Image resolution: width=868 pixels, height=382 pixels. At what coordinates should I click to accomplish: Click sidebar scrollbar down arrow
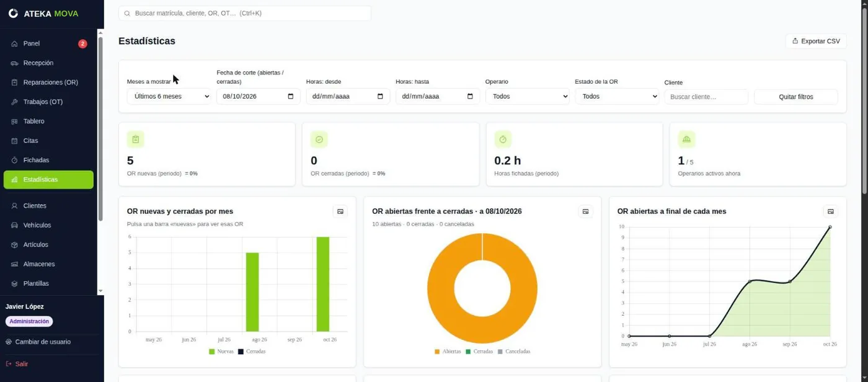[x=100, y=291]
